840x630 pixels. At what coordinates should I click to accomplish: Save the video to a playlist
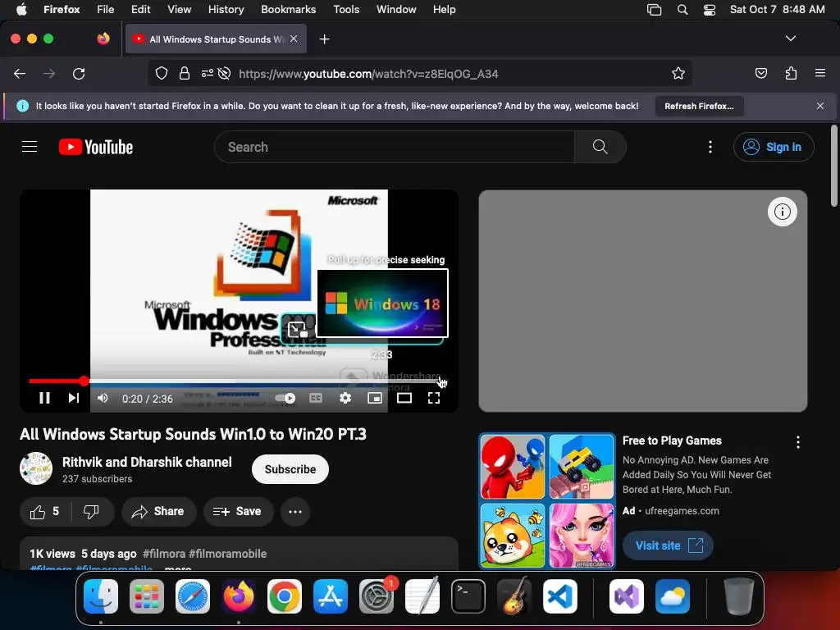[237, 512]
